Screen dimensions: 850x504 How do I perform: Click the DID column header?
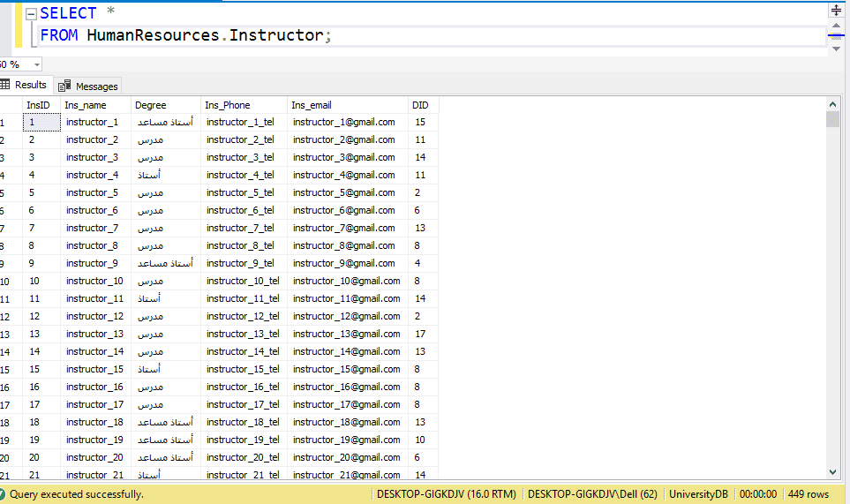424,105
